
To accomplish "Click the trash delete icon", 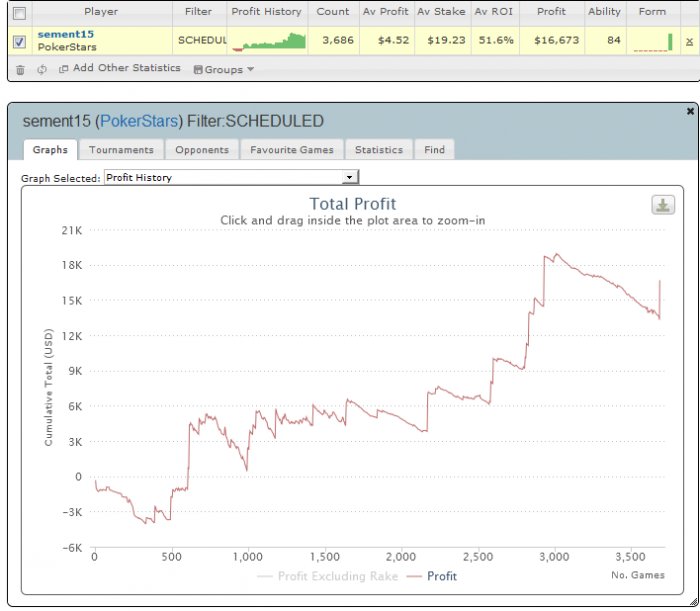I will pyautogui.click(x=20, y=70).
